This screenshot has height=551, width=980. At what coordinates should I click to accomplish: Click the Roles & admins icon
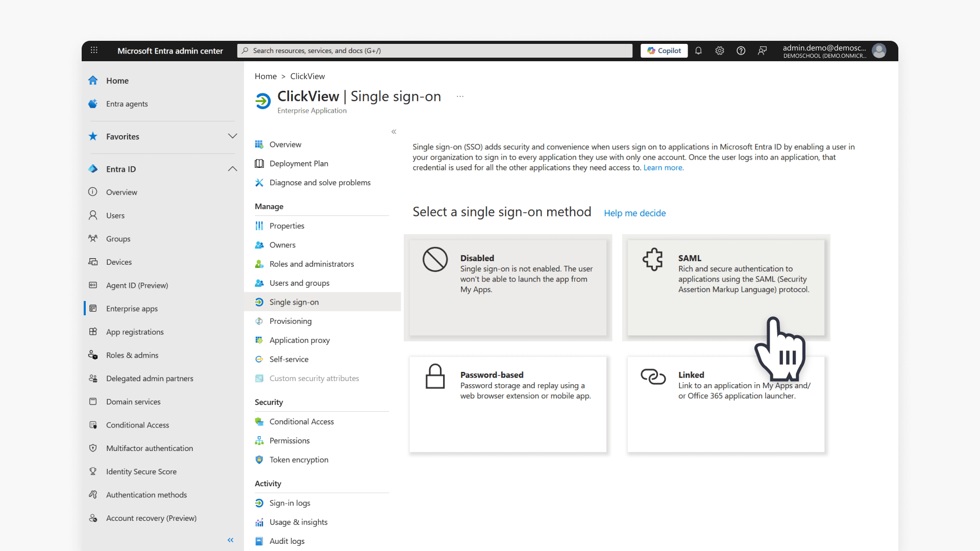[x=93, y=355]
